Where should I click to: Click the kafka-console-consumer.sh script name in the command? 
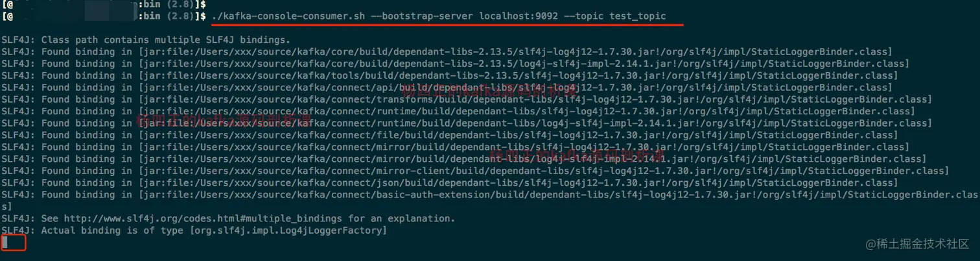pyautogui.click(x=289, y=16)
